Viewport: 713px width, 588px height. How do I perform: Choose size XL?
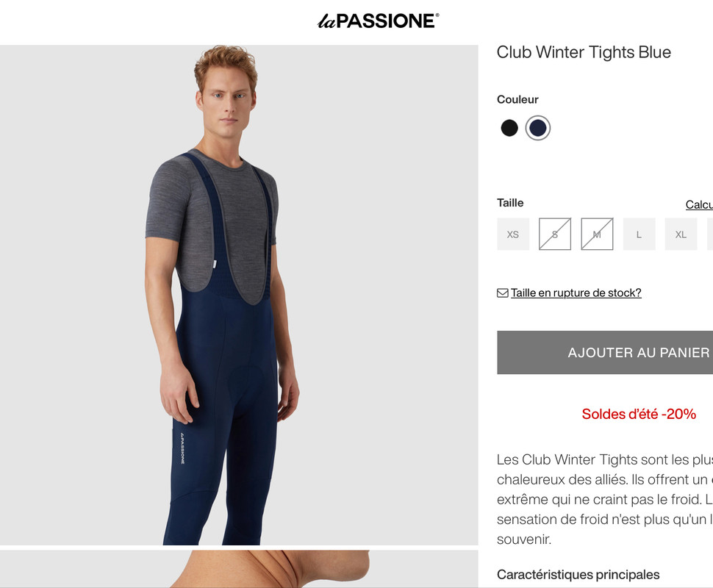click(x=681, y=234)
